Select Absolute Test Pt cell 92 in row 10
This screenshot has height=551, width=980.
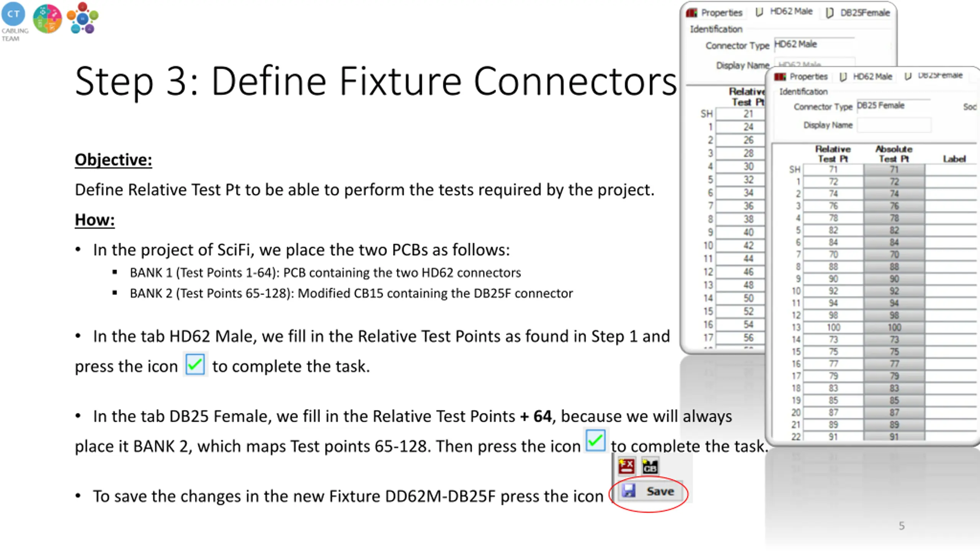pos(894,291)
